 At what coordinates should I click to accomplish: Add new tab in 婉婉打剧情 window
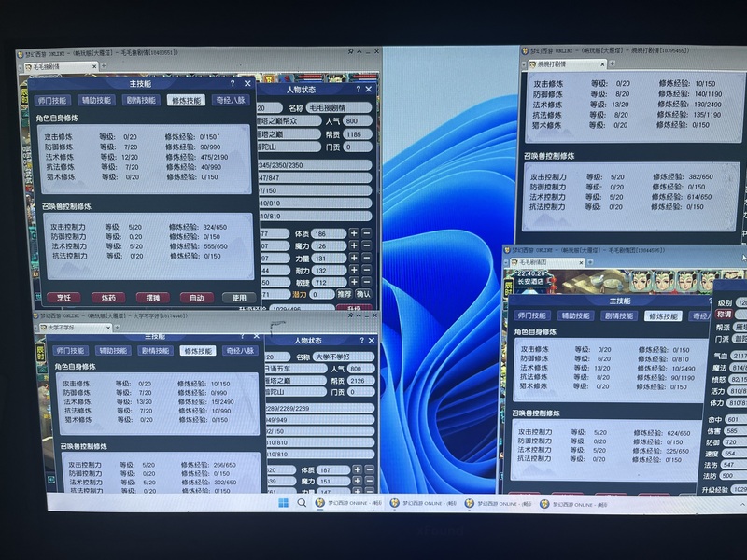tap(613, 63)
